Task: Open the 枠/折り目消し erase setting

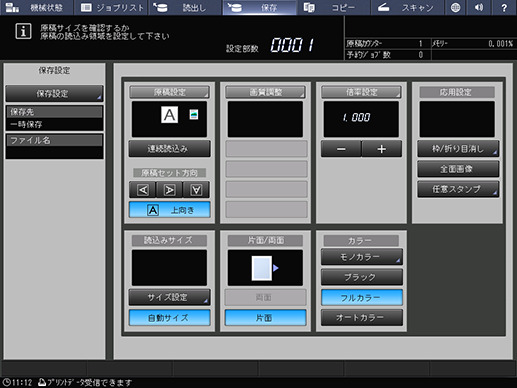Action: (458, 149)
